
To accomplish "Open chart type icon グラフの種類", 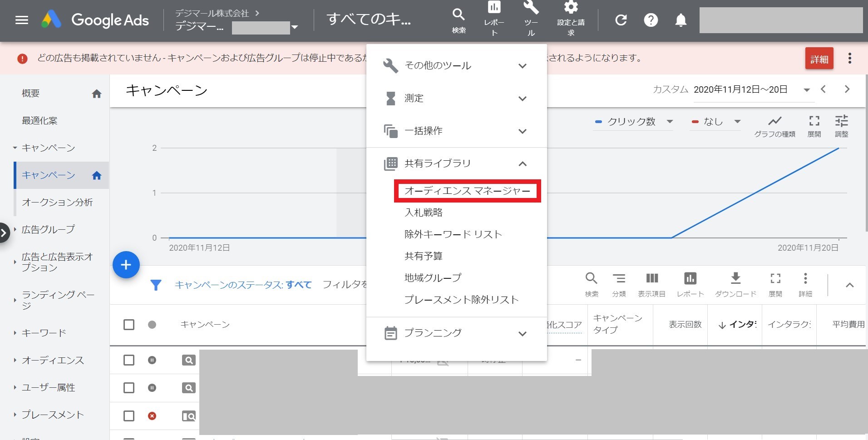I will [774, 126].
